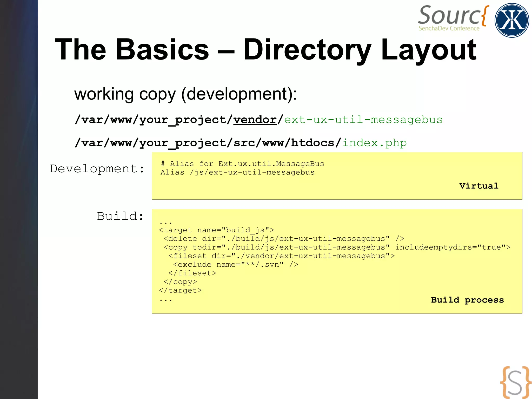Click the green index.php filename
The width and height of the screenshot is (532, 399).
(x=374, y=143)
